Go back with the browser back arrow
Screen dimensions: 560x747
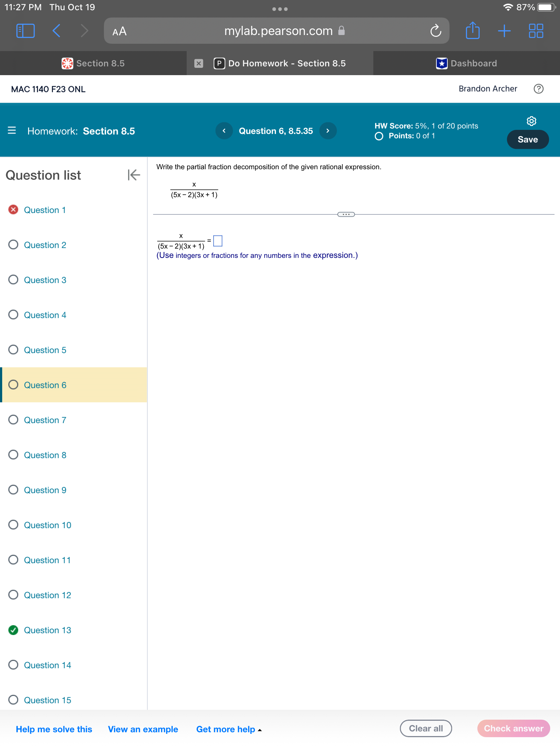[x=56, y=31]
